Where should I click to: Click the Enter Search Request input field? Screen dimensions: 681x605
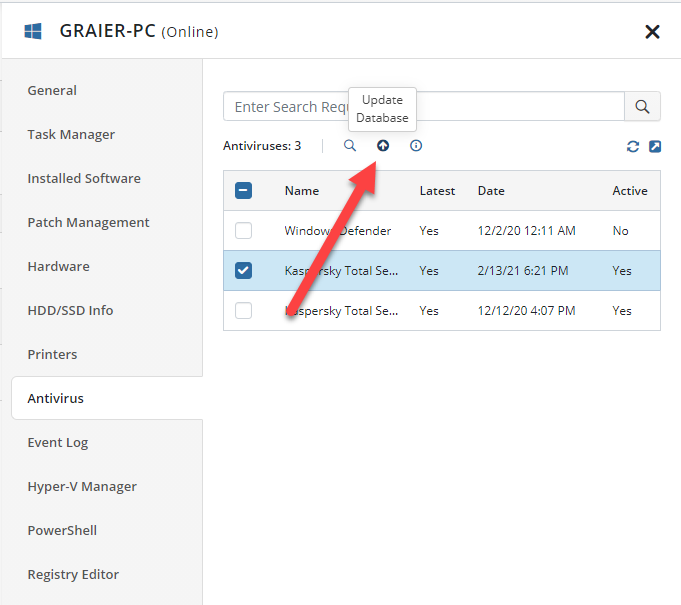point(424,106)
